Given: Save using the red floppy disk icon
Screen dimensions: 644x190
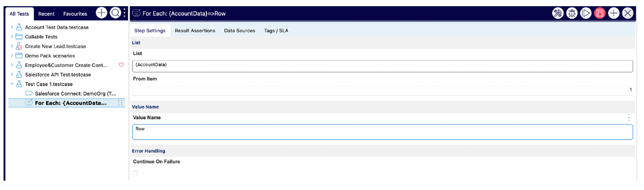Looking at the screenshot, I should [x=600, y=13].
